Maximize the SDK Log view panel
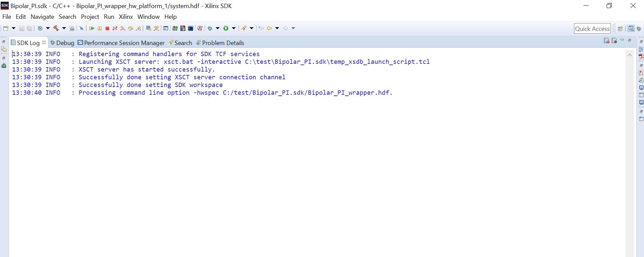The image size is (644, 257). click(x=630, y=40)
